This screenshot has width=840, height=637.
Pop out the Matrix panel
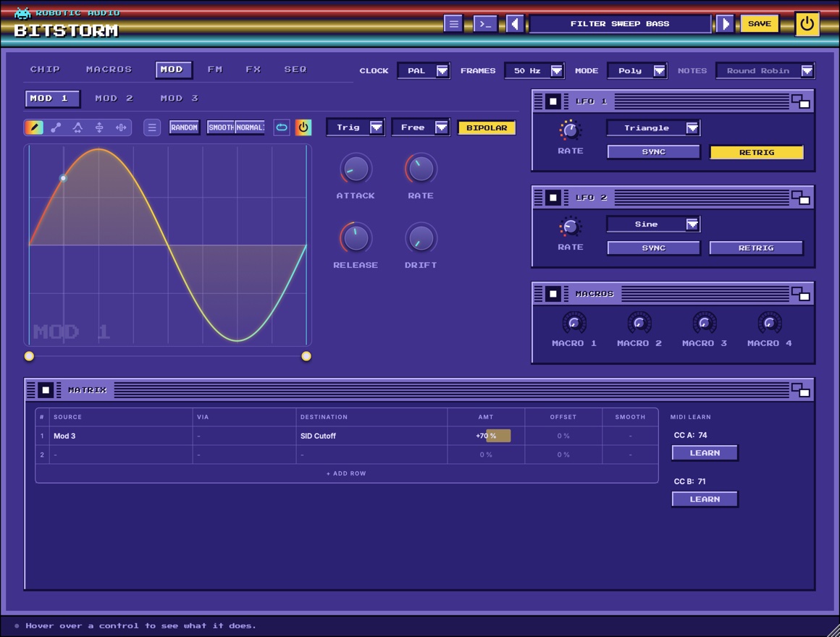[801, 390]
